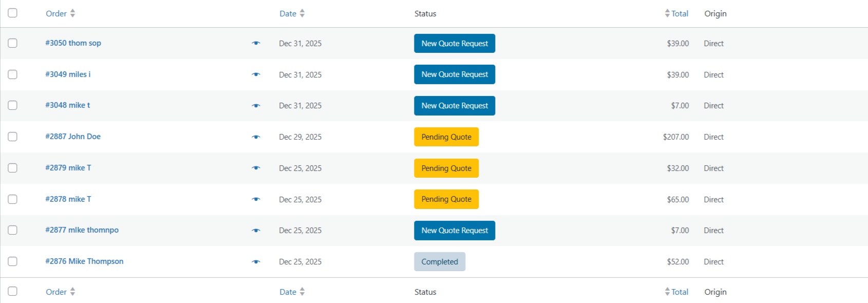
Task: Open order #2876 Mike Thompson link
Action: pos(84,261)
